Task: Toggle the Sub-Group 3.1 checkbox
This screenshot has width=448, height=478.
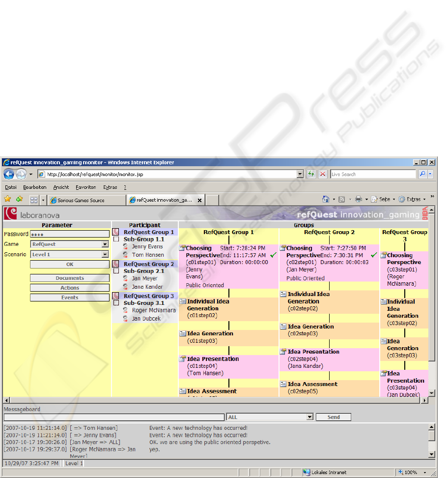Action: pyautogui.click(x=116, y=303)
